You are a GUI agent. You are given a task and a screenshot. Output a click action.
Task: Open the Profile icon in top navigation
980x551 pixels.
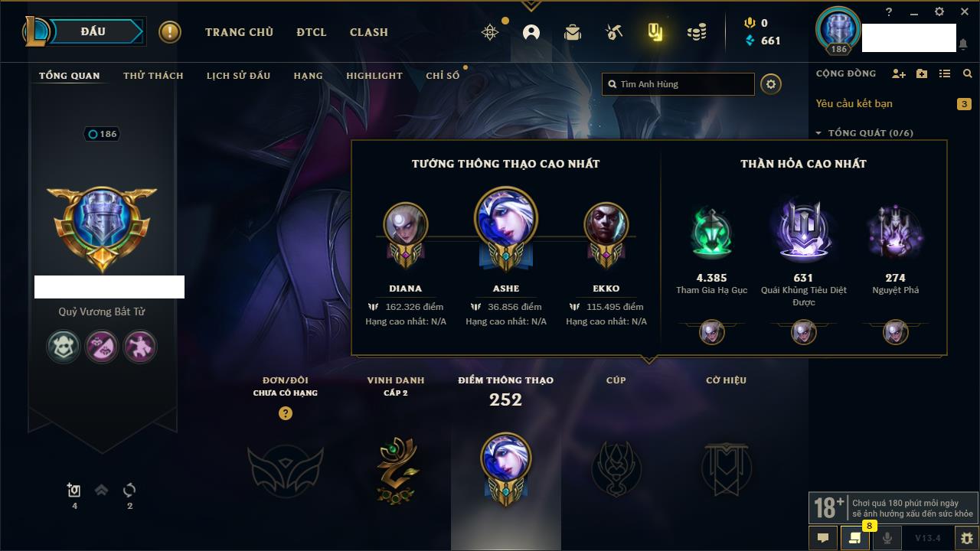point(531,32)
